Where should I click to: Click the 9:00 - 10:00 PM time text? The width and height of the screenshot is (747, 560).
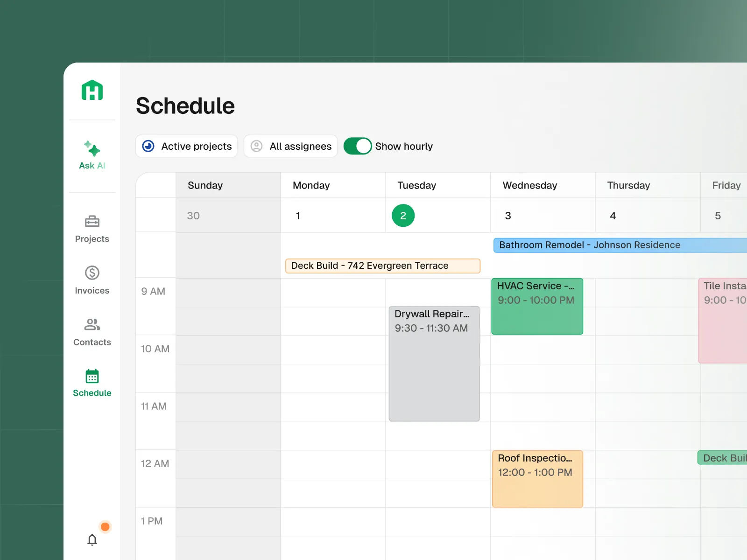point(536,300)
